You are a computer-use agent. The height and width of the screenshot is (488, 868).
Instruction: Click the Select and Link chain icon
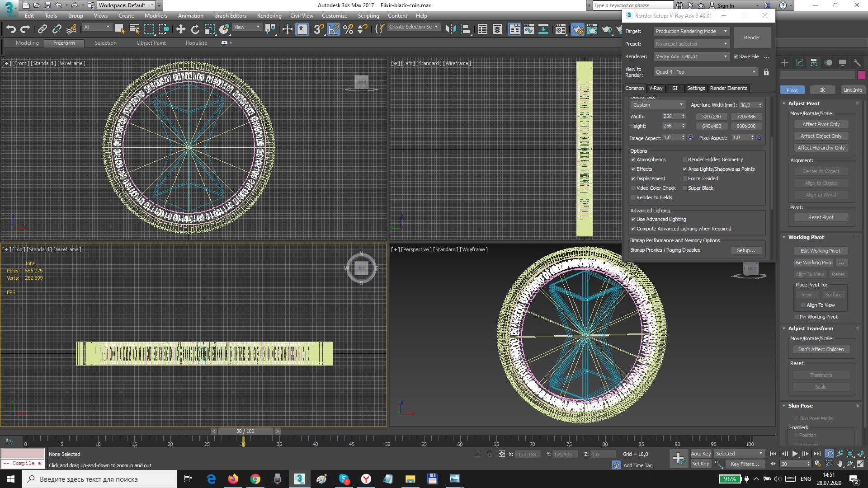coord(42,29)
